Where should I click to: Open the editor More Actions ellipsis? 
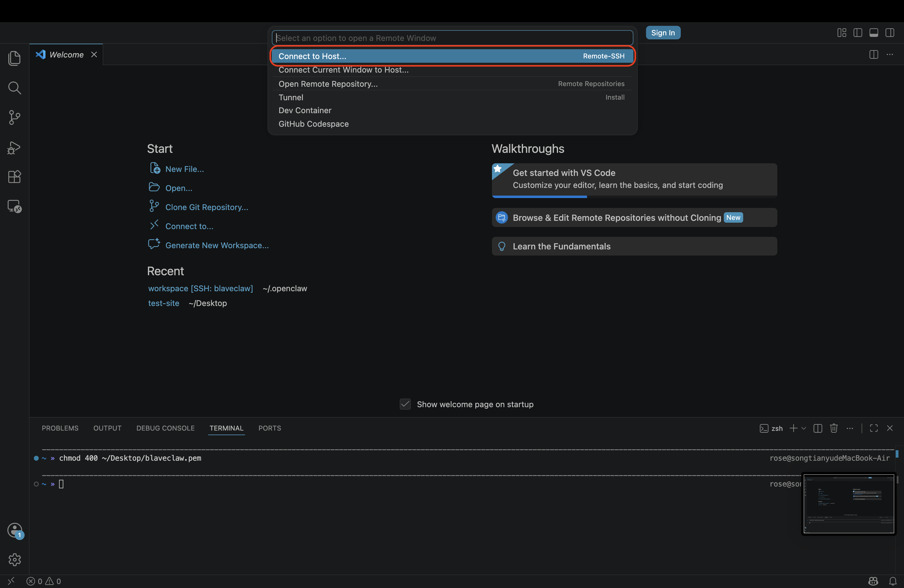pyautogui.click(x=890, y=54)
